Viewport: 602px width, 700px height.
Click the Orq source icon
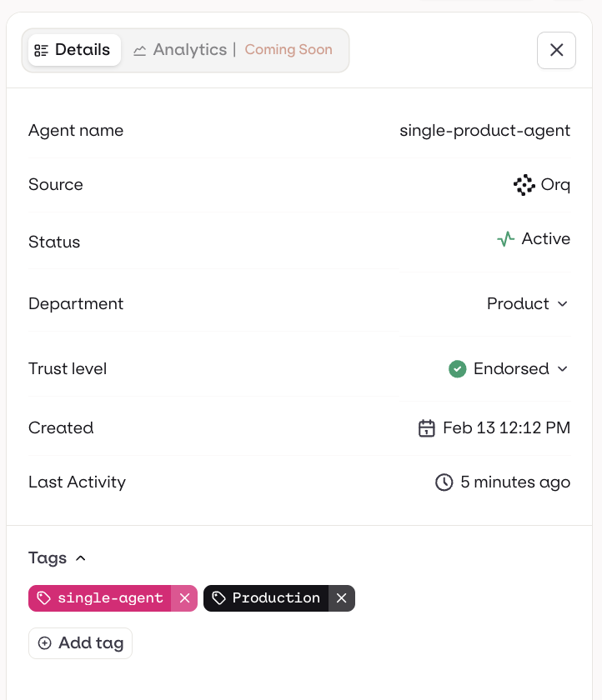[524, 184]
